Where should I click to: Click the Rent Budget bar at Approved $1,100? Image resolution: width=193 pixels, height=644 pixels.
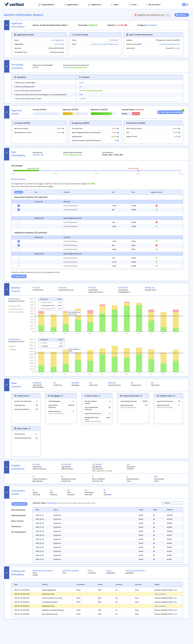click(26, 170)
